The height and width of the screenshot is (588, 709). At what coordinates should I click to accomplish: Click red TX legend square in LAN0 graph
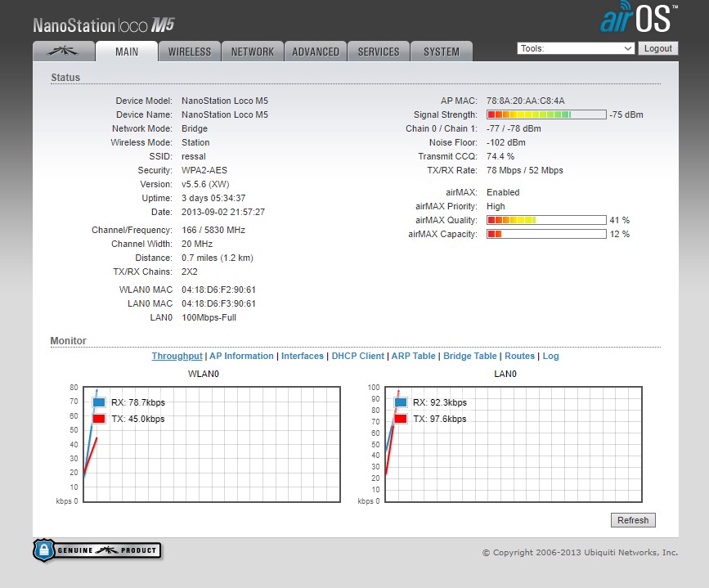tap(401, 419)
